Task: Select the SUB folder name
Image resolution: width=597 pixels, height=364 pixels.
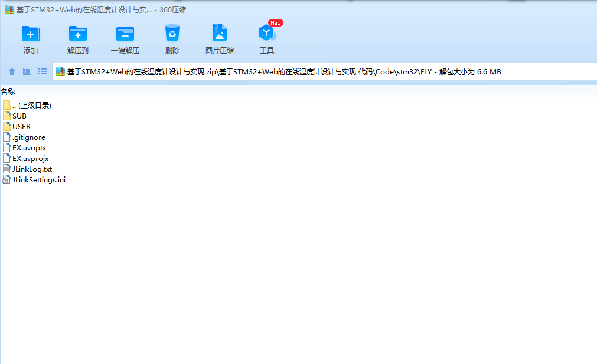Action: [19, 116]
